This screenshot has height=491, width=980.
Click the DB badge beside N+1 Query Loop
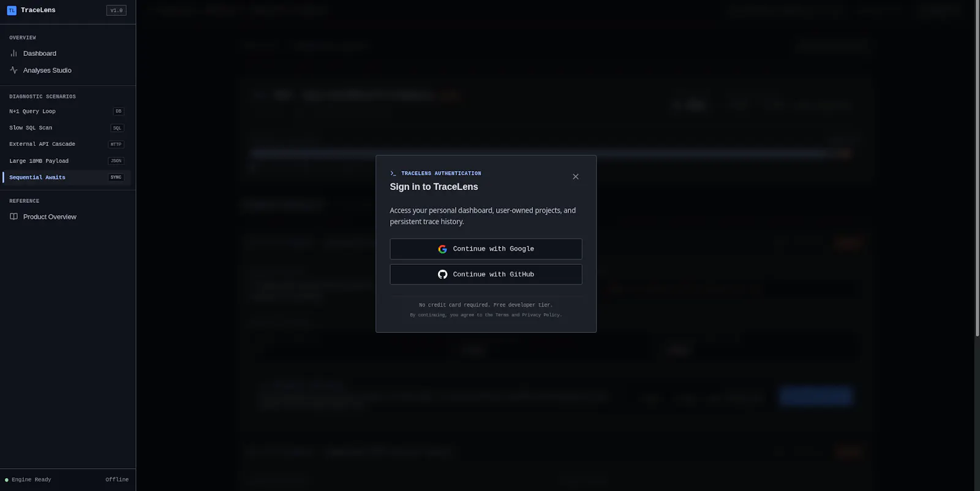[x=118, y=112]
